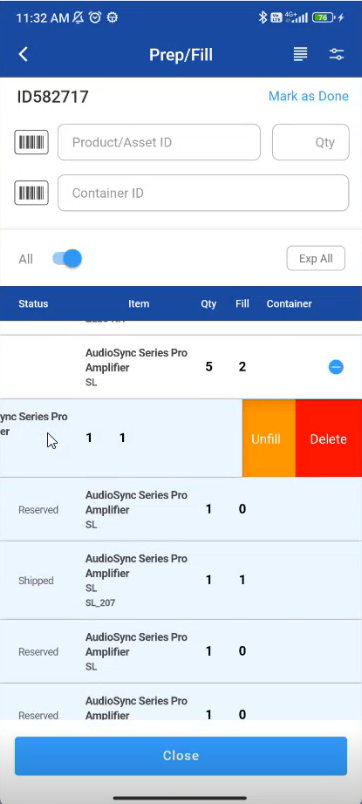Open the filter sliders icon

point(336,54)
